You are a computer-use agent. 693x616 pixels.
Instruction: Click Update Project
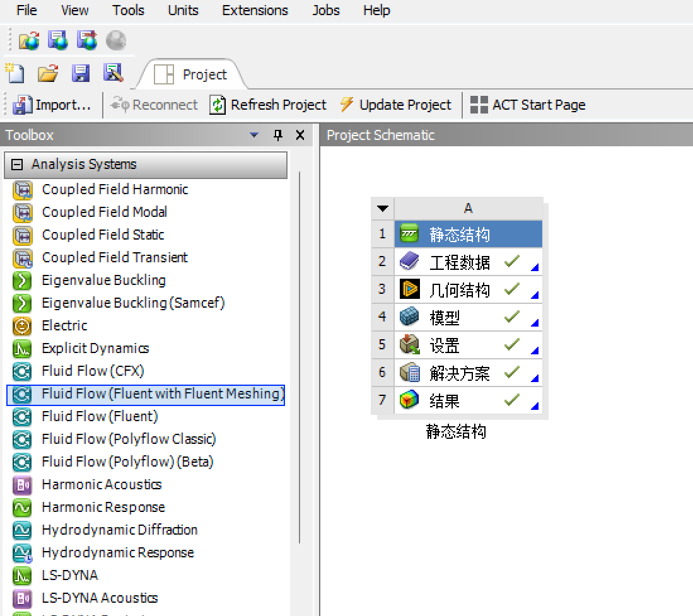tap(396, 105)
